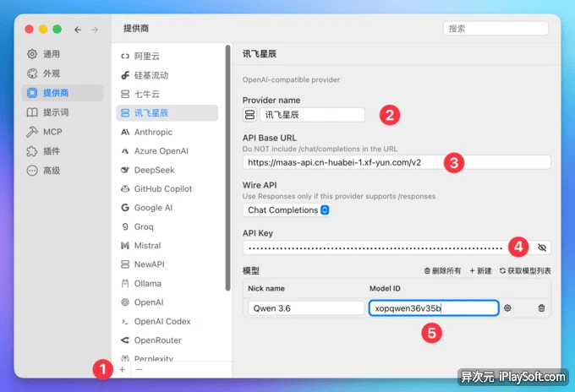Click 新建 to add a model
Image resolution: width=575 pixels, height=392 pixels.
coord(480,271)
